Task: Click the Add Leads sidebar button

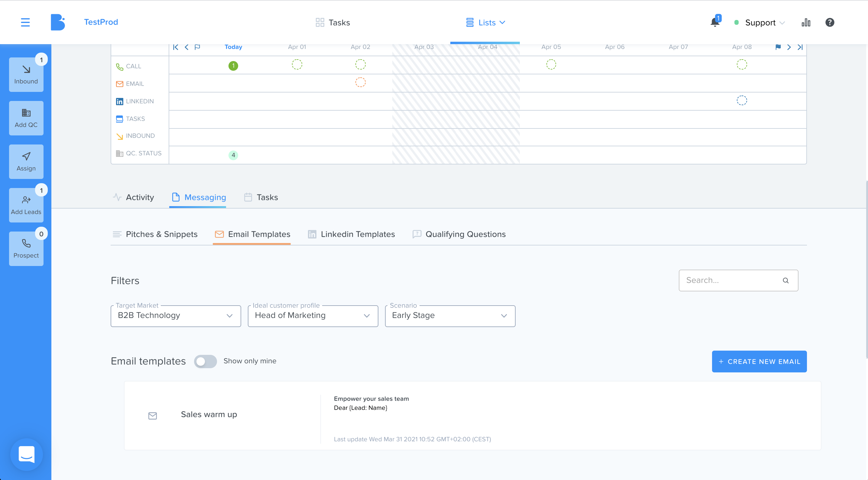Action: coord(26,205)
